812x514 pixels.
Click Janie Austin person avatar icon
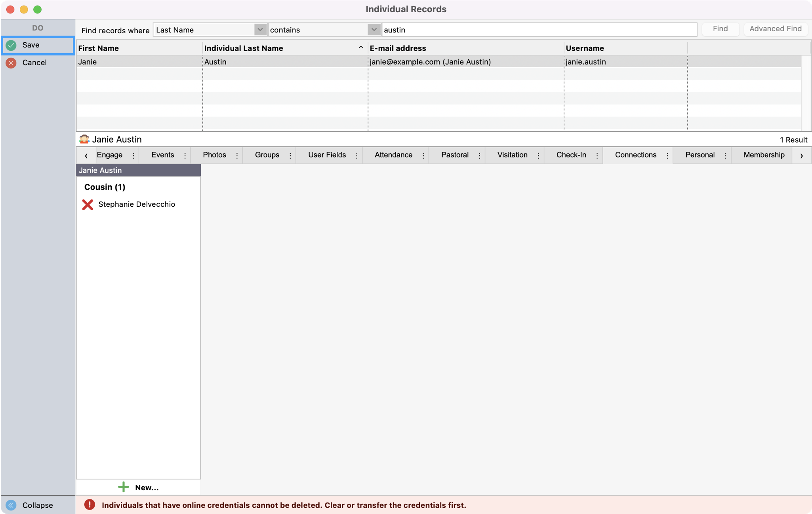pyautogui.click(x=84, y=139)
